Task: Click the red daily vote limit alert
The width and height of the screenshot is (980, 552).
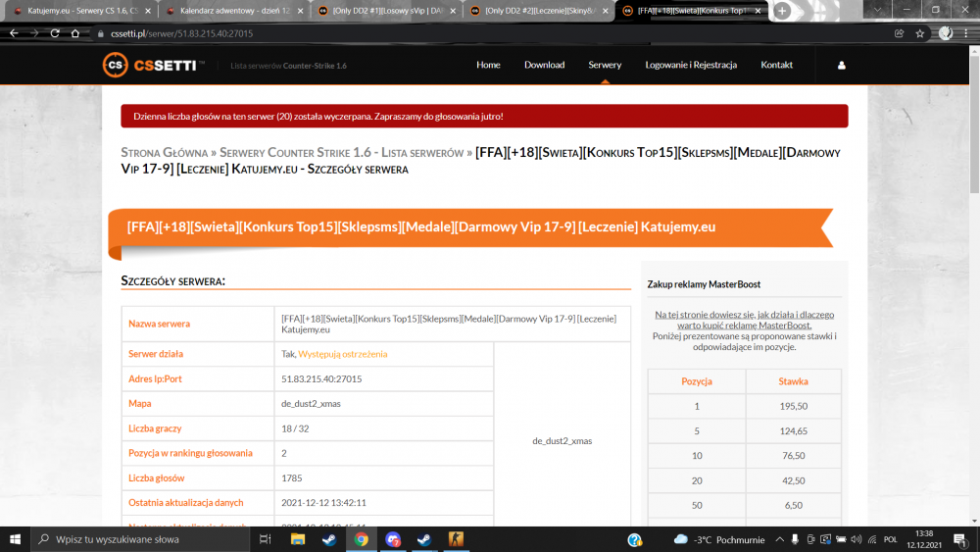Action: click(x=484, y=117)
